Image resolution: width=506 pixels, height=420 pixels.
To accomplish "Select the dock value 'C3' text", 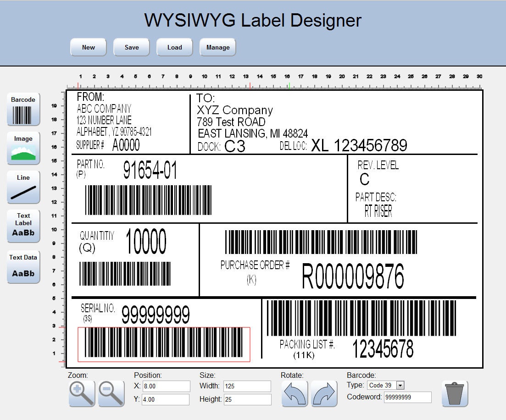I will pyautogui.click(x=235, y=146).
